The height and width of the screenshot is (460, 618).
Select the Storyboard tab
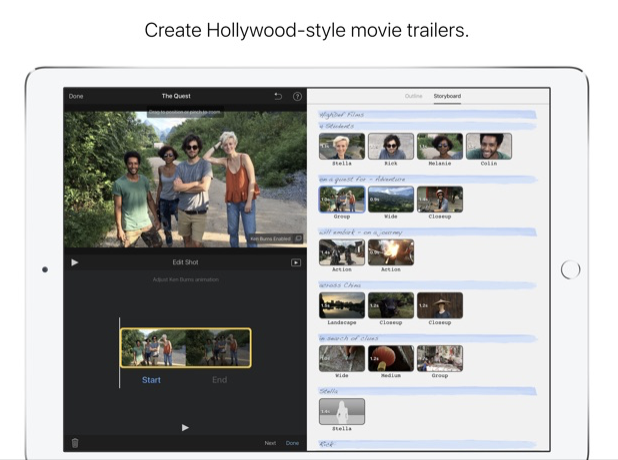[x=447, y=96]
